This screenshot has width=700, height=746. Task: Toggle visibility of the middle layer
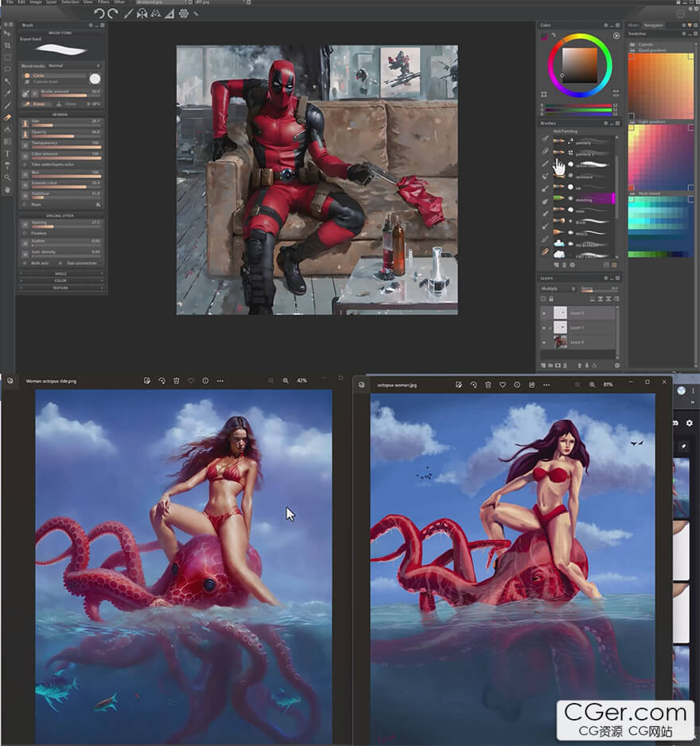(x=544, y=328)
